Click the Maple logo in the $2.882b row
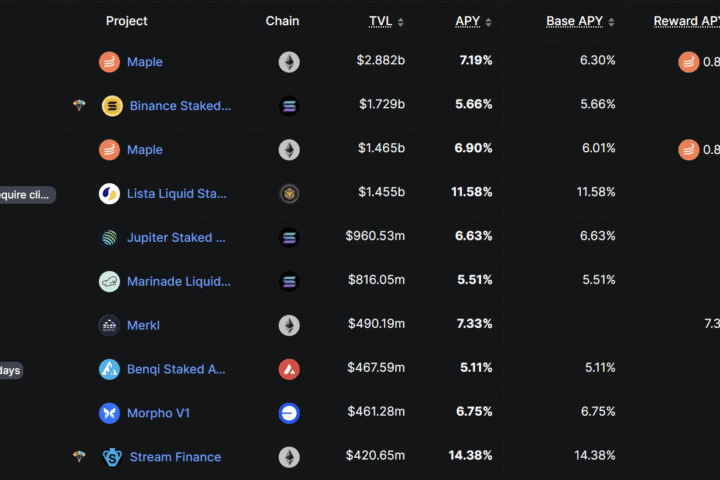 point(109,62)
